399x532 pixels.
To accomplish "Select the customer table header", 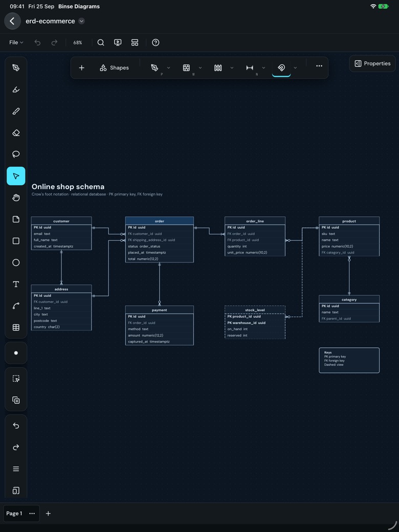I will pos(61,221).
